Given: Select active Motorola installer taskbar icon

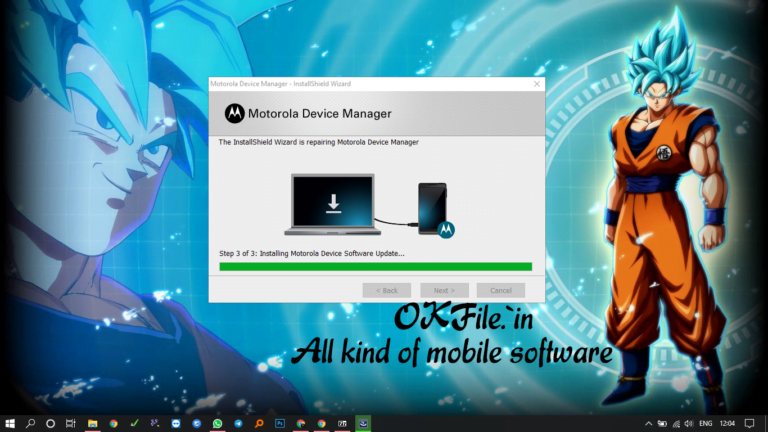Looking at the screenshot, I should click(x=363, y=423).
